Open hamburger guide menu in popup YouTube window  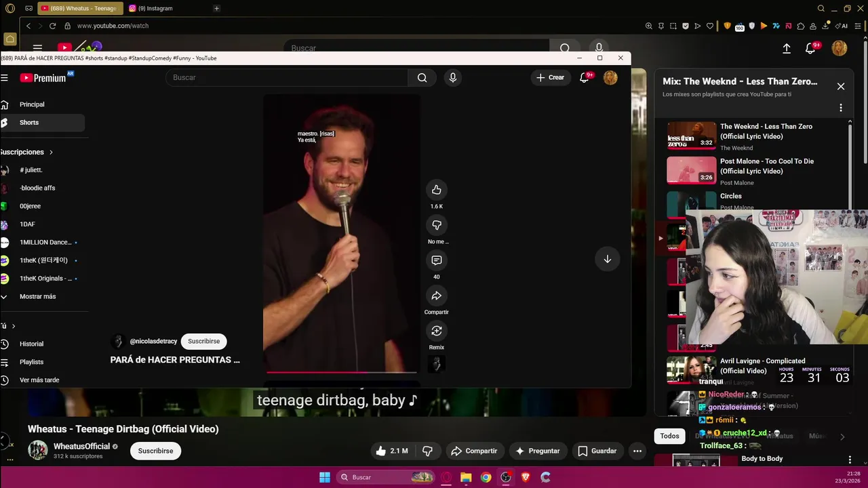(x=4, y=77)
